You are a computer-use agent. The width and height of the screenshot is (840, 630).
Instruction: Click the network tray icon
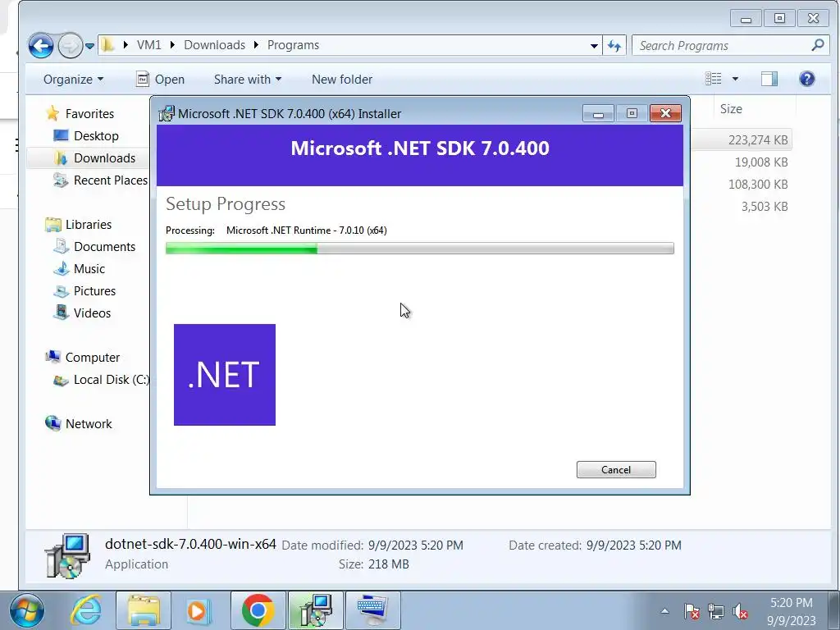(x=715, y=611)
